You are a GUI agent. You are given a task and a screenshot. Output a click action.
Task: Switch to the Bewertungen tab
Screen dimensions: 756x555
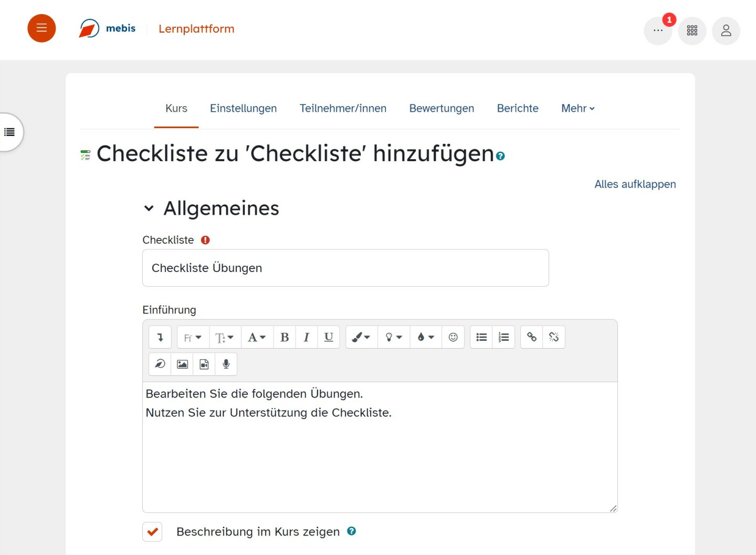[441, 108]
